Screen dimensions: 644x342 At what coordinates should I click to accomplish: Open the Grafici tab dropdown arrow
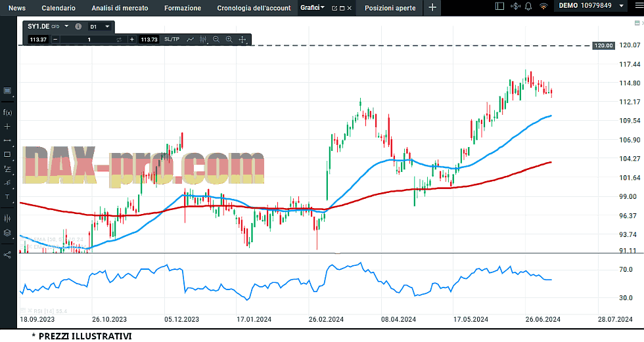[x=323, y=7]
